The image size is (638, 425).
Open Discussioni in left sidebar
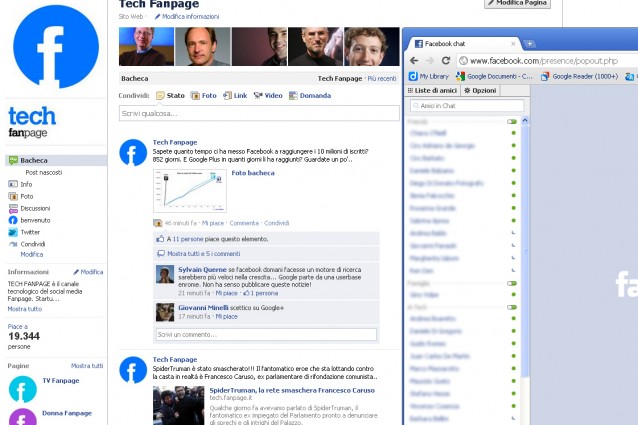[x=35, y=208]
